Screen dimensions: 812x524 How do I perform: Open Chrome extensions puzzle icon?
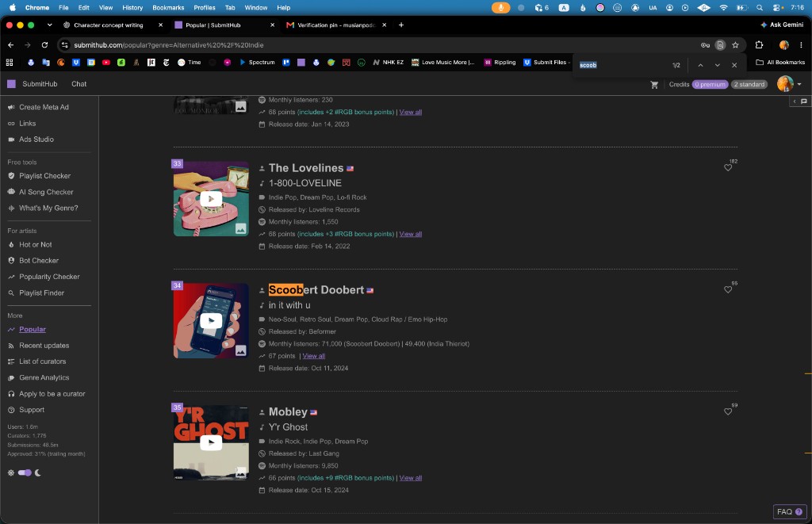click(x=759, y=45)
